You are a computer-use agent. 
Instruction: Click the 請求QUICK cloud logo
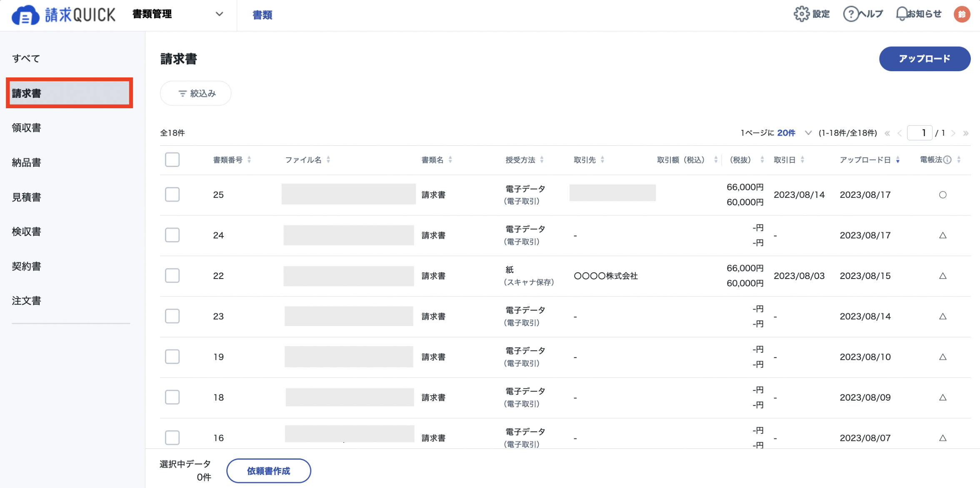[63, 15]
